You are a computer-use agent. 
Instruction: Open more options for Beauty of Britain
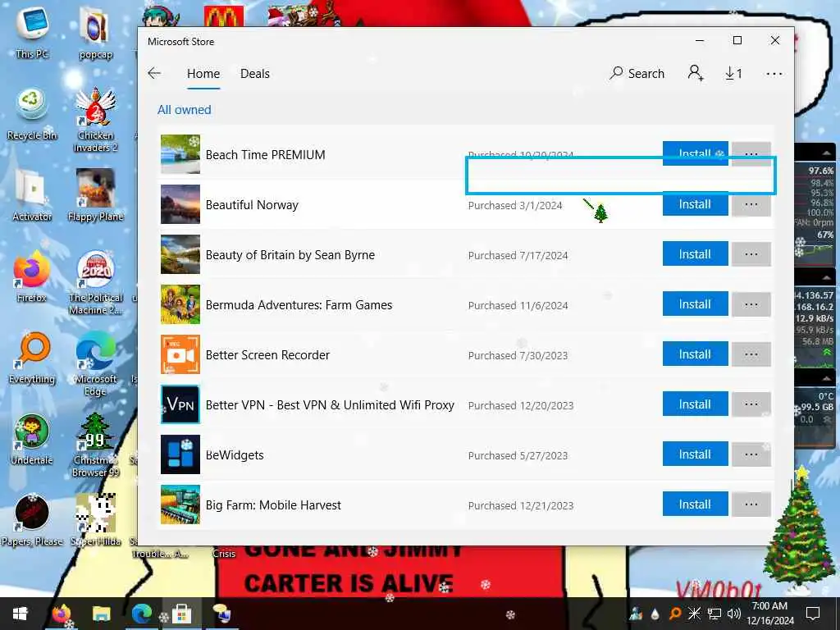(x=751, y=254)
